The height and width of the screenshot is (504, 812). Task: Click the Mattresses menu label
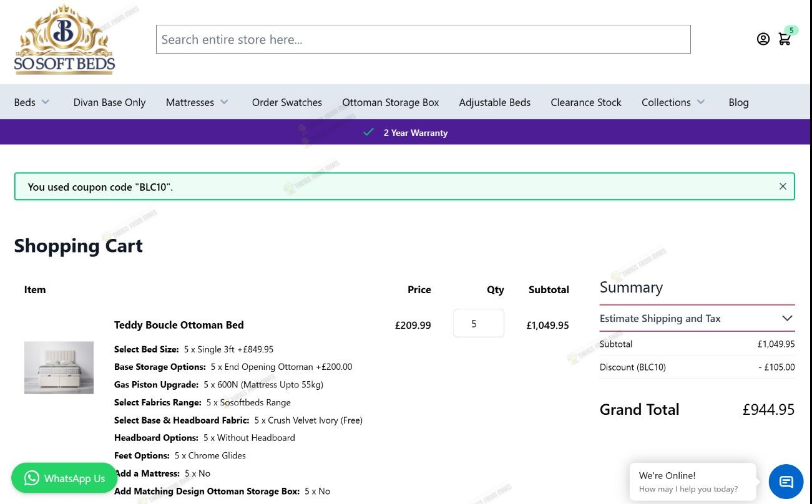click(190, 102)
